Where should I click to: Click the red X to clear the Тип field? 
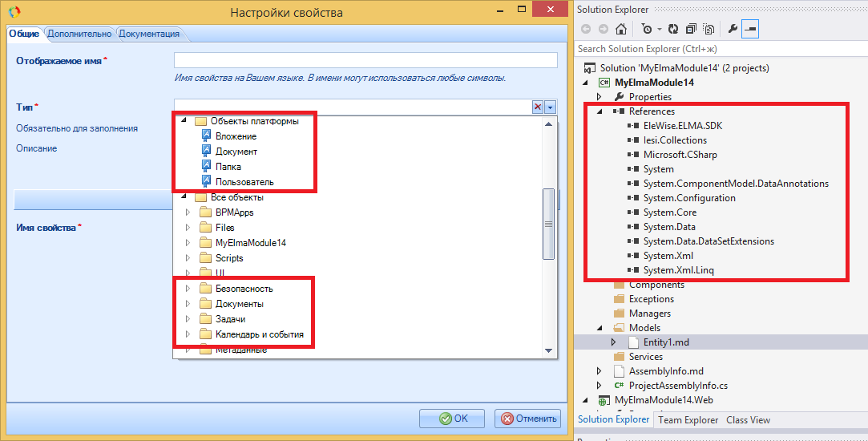tap(538, 107)
